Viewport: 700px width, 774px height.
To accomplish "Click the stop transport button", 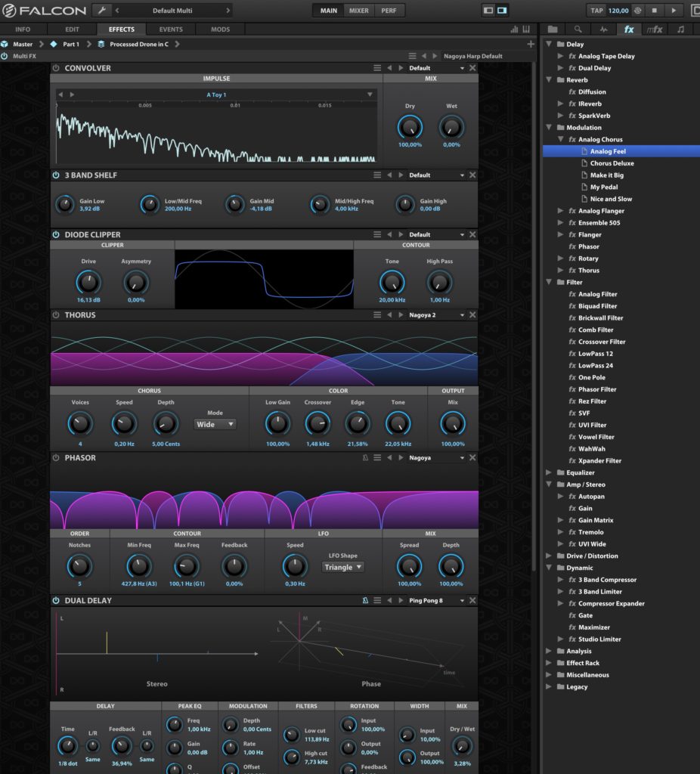I will click(654, 10).
